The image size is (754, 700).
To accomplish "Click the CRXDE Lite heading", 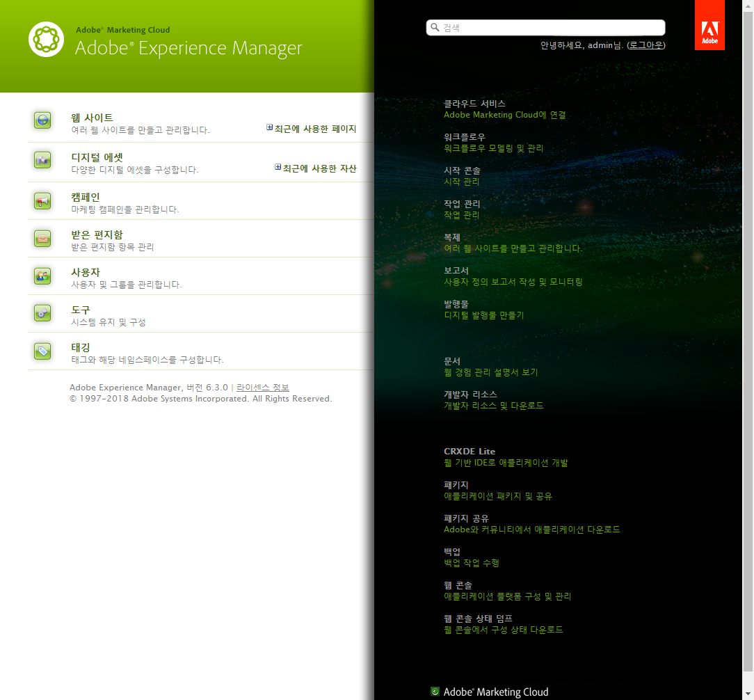I will pos(470,452).
